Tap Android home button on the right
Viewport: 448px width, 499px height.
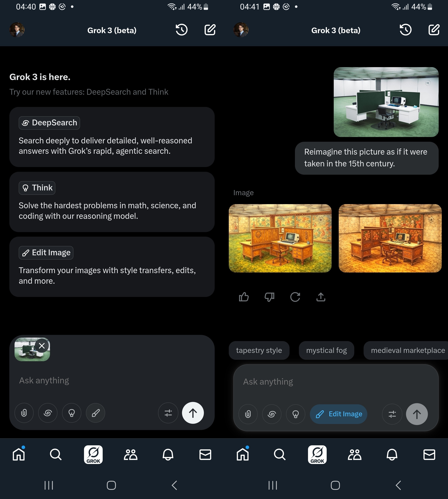pos(335,485)
